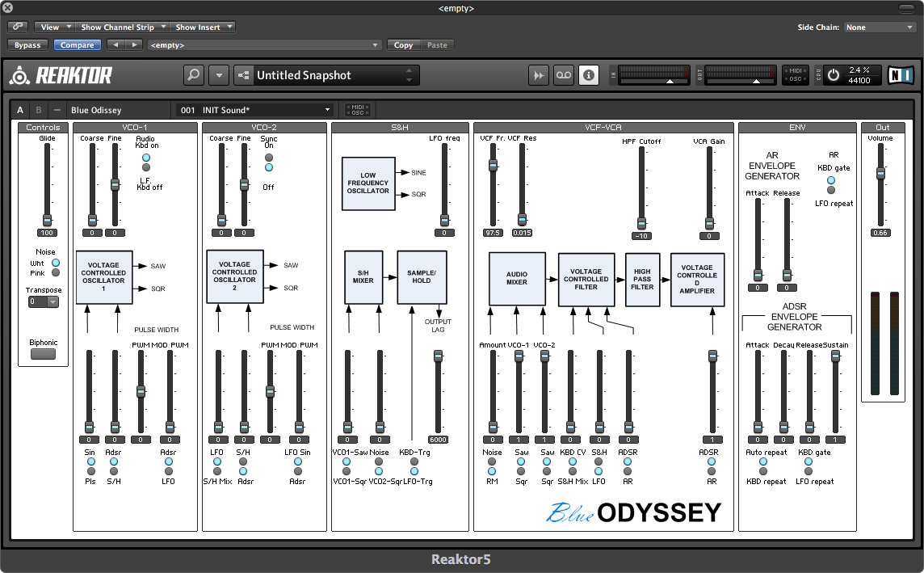The width and height of the screenshot is (924, 573).
Task: Enable Audio Kbd on for VCO-1
Action: pos(146,158)
